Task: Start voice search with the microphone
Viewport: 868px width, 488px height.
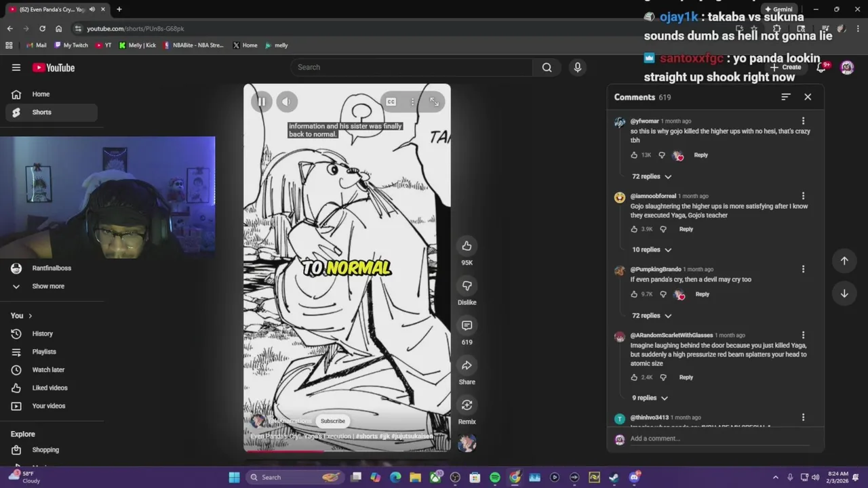Action: (578, 67)
